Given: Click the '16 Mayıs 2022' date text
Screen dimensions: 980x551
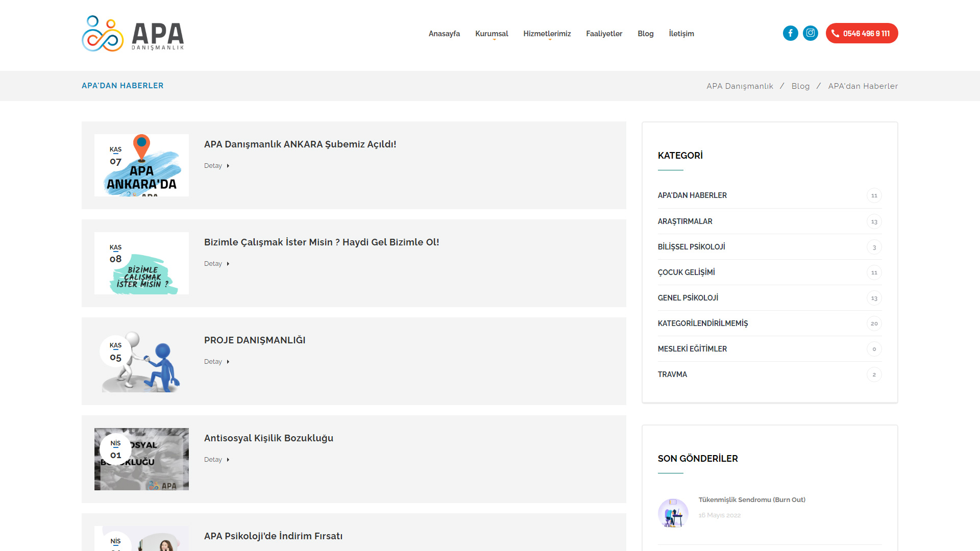Looking at the screenshot, I should tap(719, 515).
